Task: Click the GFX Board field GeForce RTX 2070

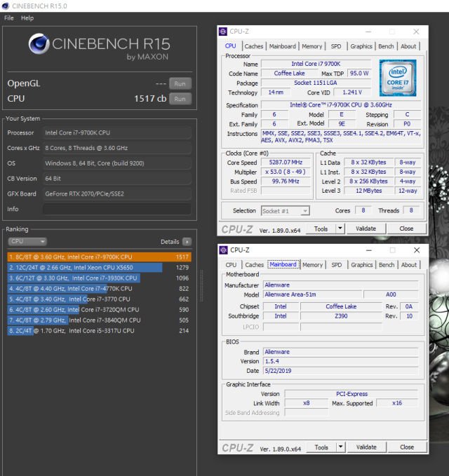Action: [117, 193]
